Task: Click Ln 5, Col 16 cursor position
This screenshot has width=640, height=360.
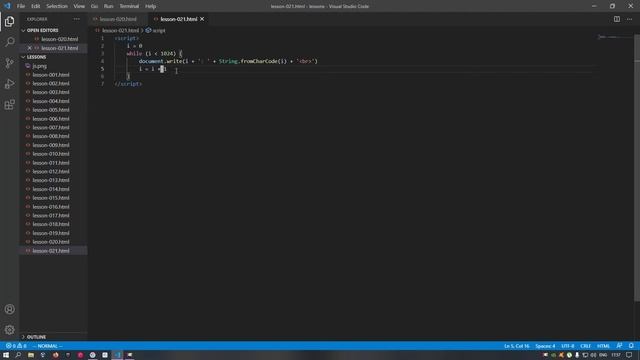Action: (x=516, y=346)
